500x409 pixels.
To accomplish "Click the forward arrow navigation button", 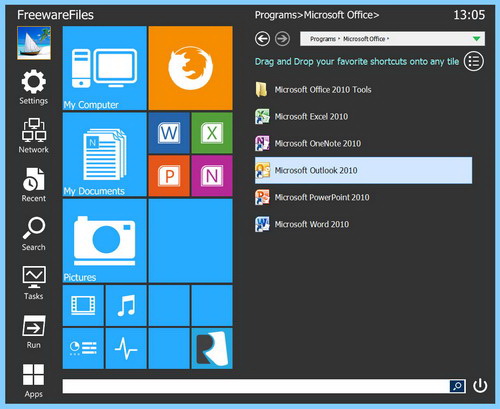I will (x=282, y=39).
